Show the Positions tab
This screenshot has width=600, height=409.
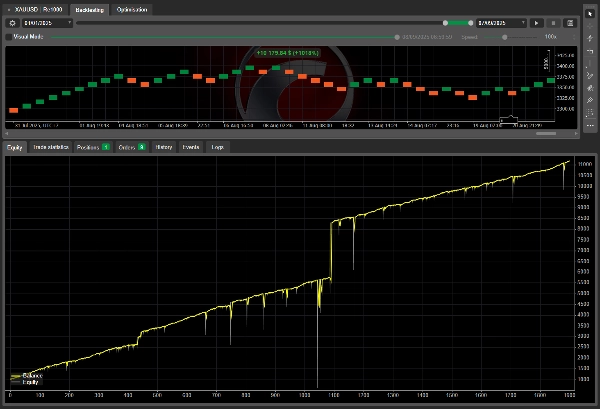93,147
